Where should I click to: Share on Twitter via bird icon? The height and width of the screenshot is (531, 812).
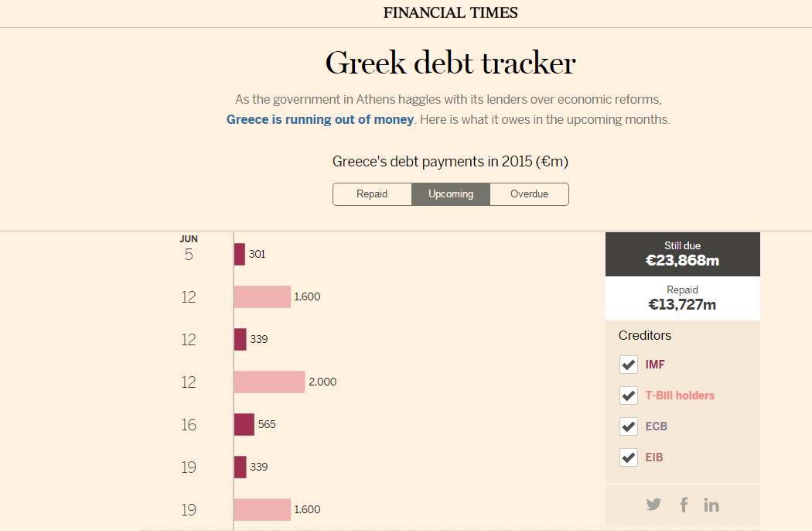click(x=653, y=505)
